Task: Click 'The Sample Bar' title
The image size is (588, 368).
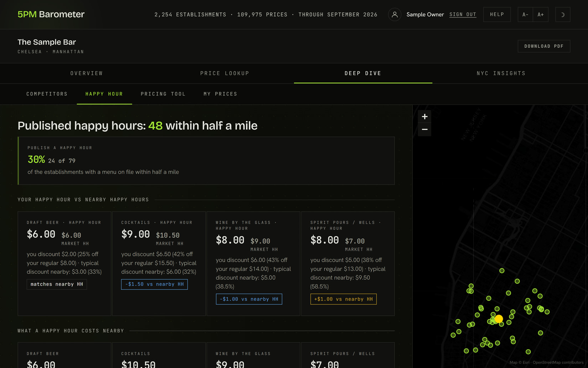Action: pos(47,42)
